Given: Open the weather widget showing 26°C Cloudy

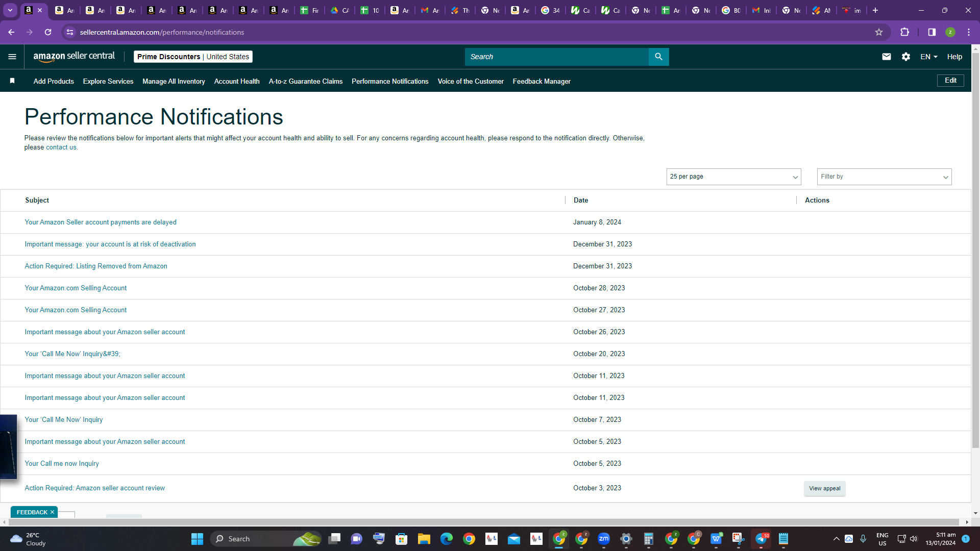Looking at the screenshot, I should [x=28, y=539].
